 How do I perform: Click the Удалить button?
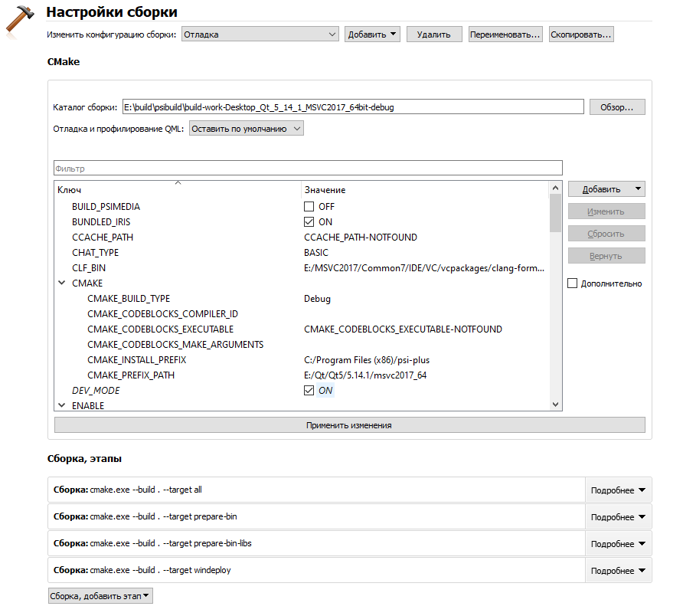pyautogui.click(x=434, y=34)
